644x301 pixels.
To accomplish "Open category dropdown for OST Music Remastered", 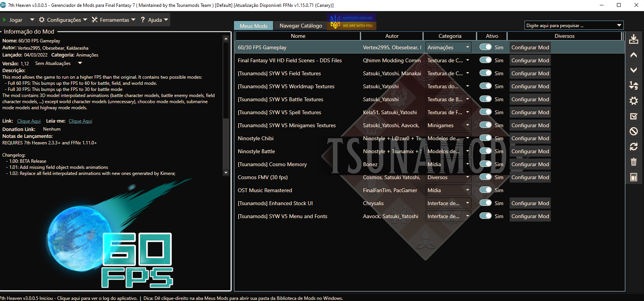I will click(449, 190).
